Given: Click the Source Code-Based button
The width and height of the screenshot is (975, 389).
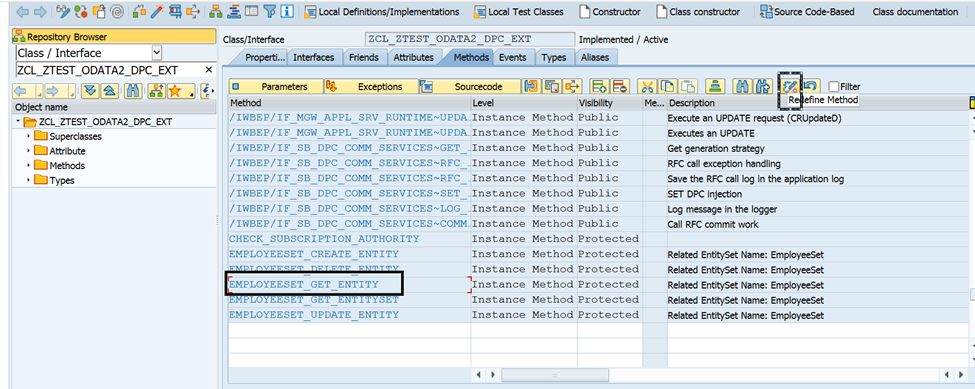Looking at the screenshot, I should pos(808,12).
